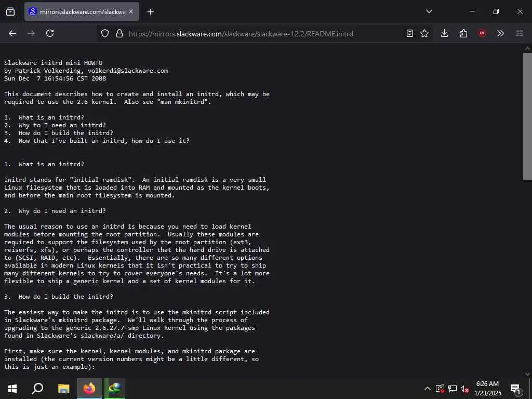Click the page vertical scrollbar thumb
532x399 pixels.
click(x=528, y=116)
